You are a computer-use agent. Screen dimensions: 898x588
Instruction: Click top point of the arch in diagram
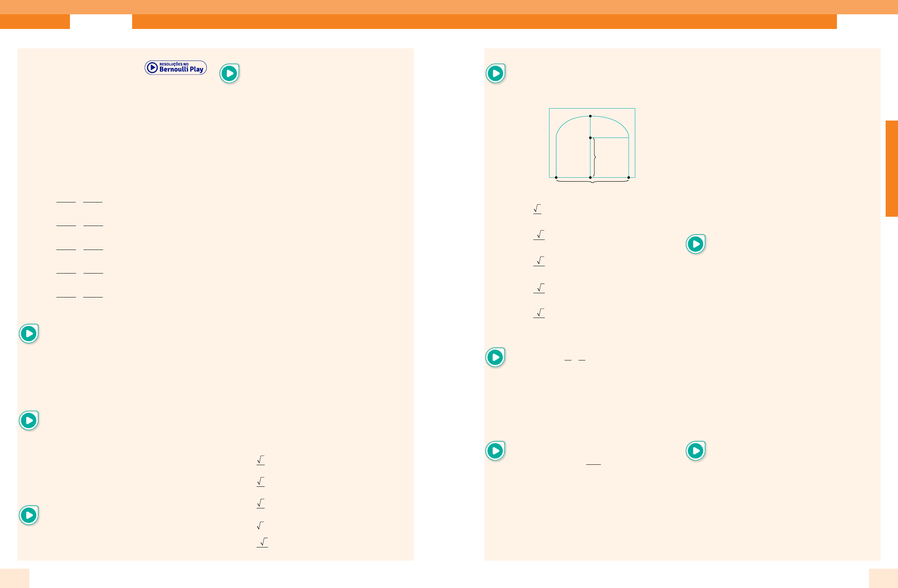point(590,116)
